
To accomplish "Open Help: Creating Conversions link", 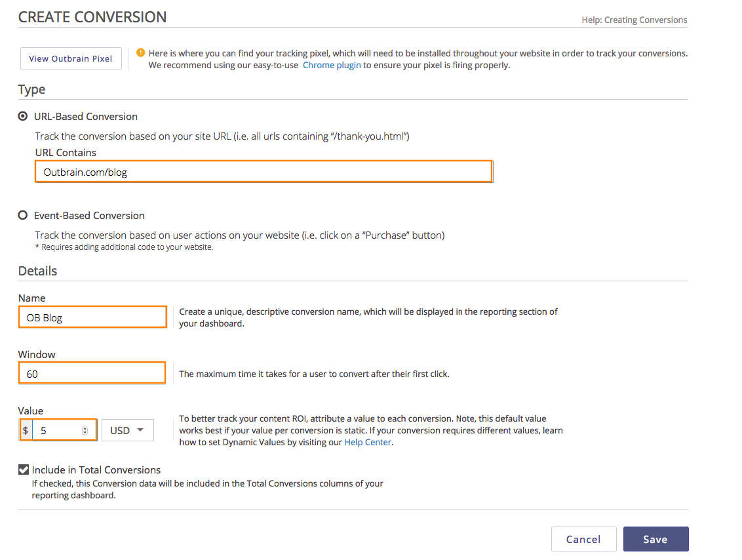I will click(x=634, y=20).
